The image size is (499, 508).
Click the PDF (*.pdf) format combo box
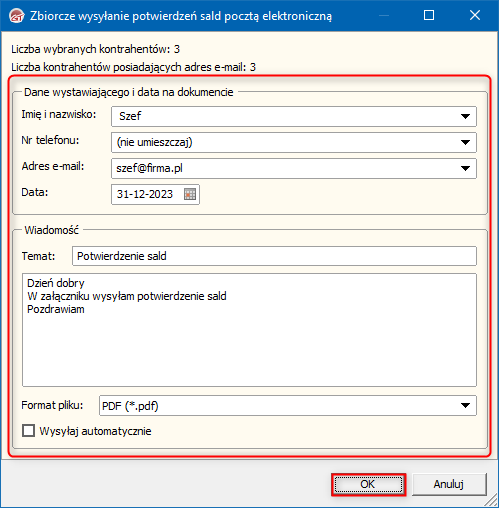tap(288, 405)
